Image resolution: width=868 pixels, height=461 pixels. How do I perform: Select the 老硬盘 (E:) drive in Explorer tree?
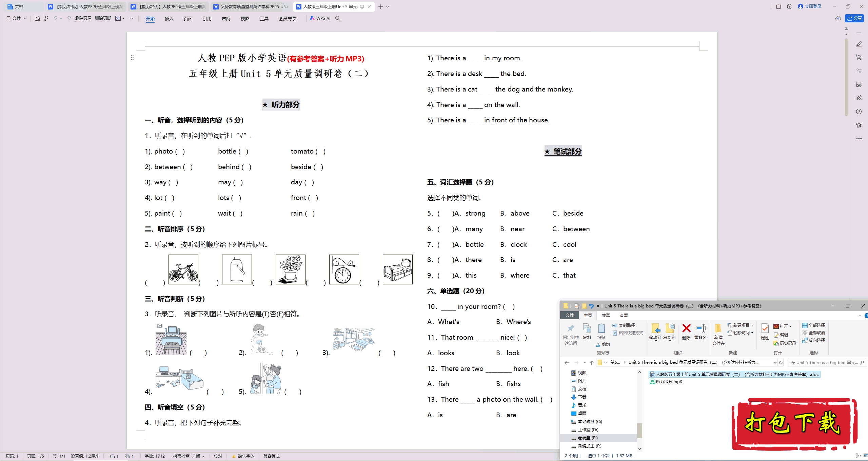588,438
